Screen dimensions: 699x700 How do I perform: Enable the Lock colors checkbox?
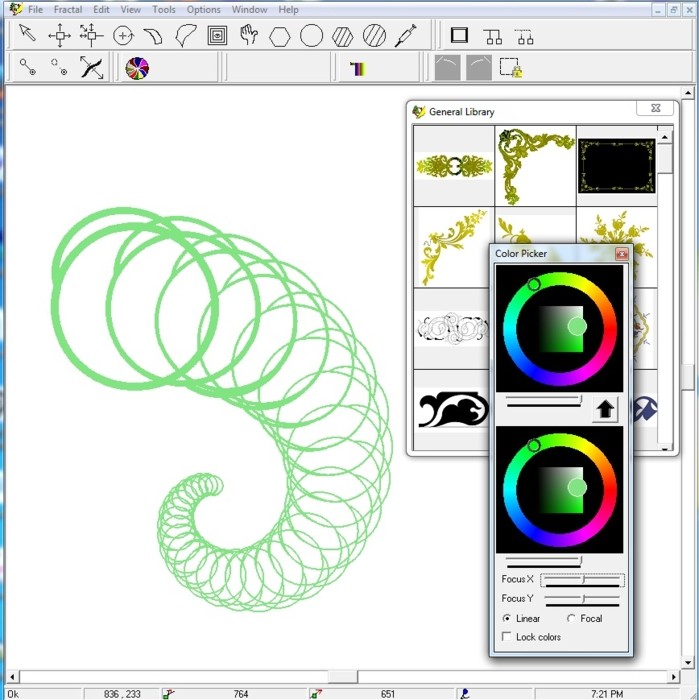coord(507,637)
